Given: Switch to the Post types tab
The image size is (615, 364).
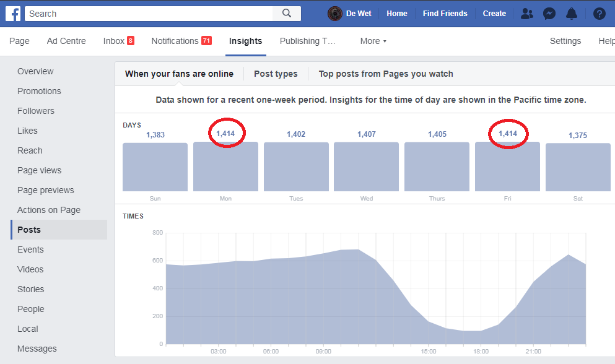Looking at the screenshot, I should (x=276, y=74).
